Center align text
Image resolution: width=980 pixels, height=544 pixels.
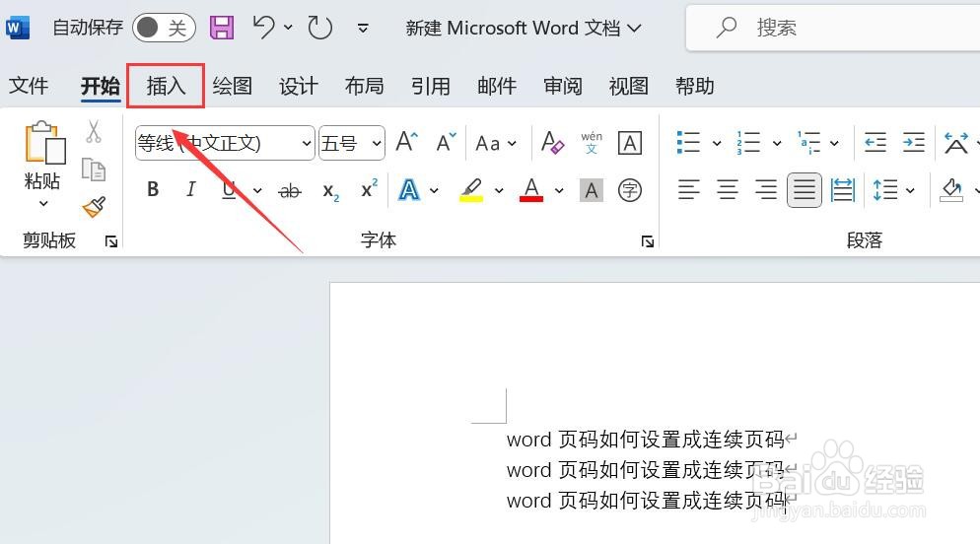728,190
